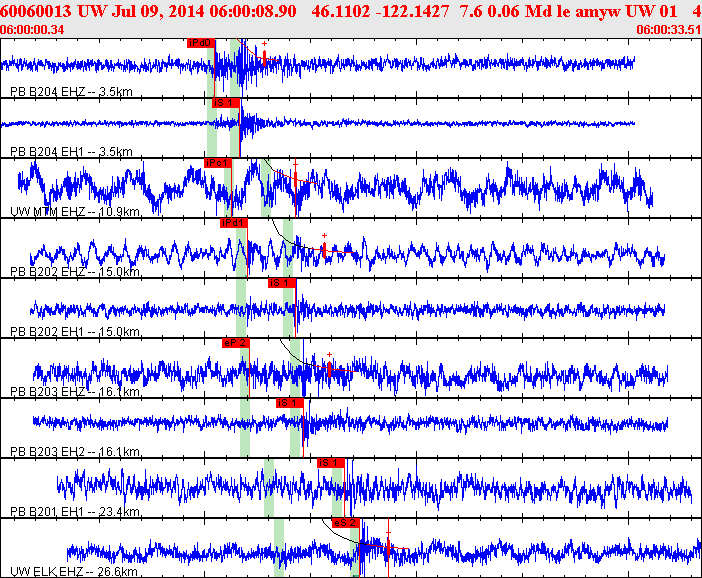The width and height of the screenshot is (702, 578).
Task: Select the iPd1 pick flag on B202 EHZ
Action: tap(234, 223)
